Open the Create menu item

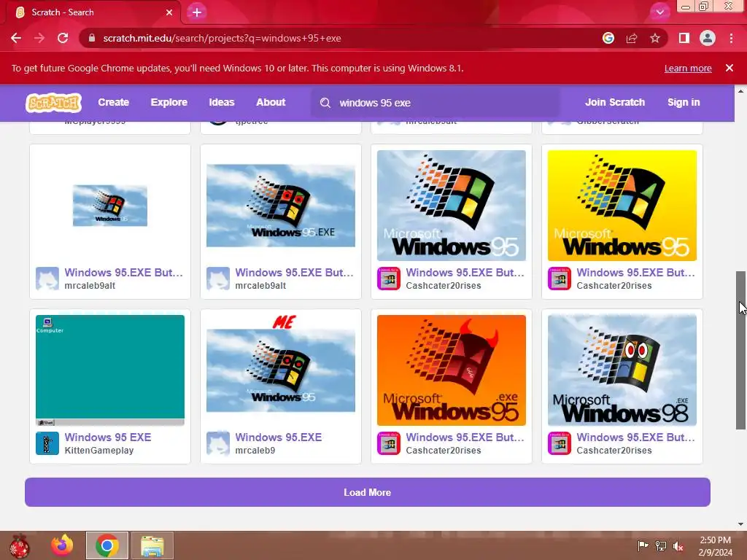(x=113, y=102)
